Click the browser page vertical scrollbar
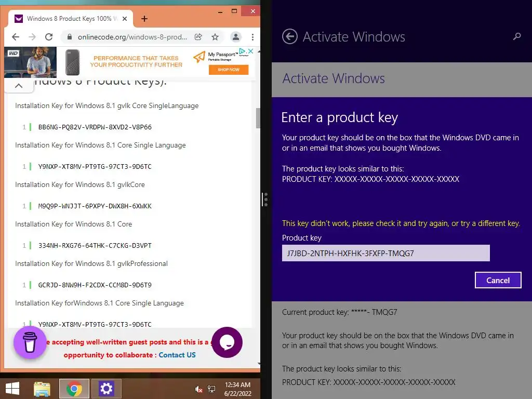 pyautogui.click(x=259, y=118)
